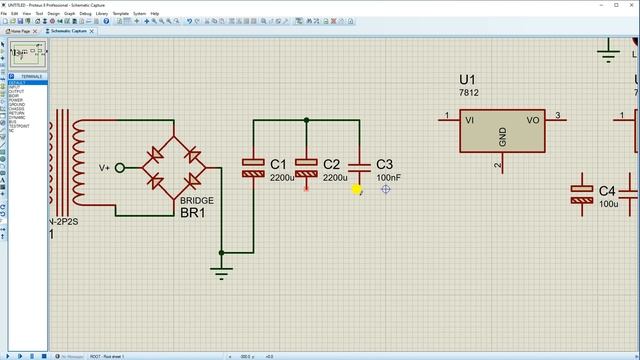Click the ROOT - Root sheet 1 status label
This screenshot has height=360, width=640.
click(107, 356)
